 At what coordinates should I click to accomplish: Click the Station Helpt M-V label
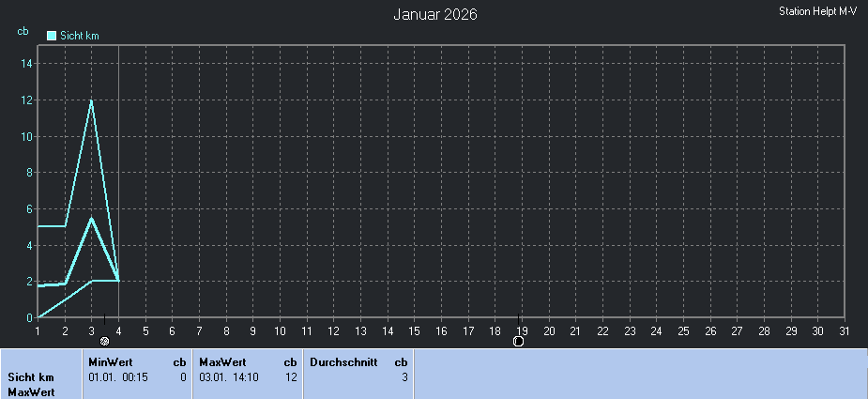818,11
